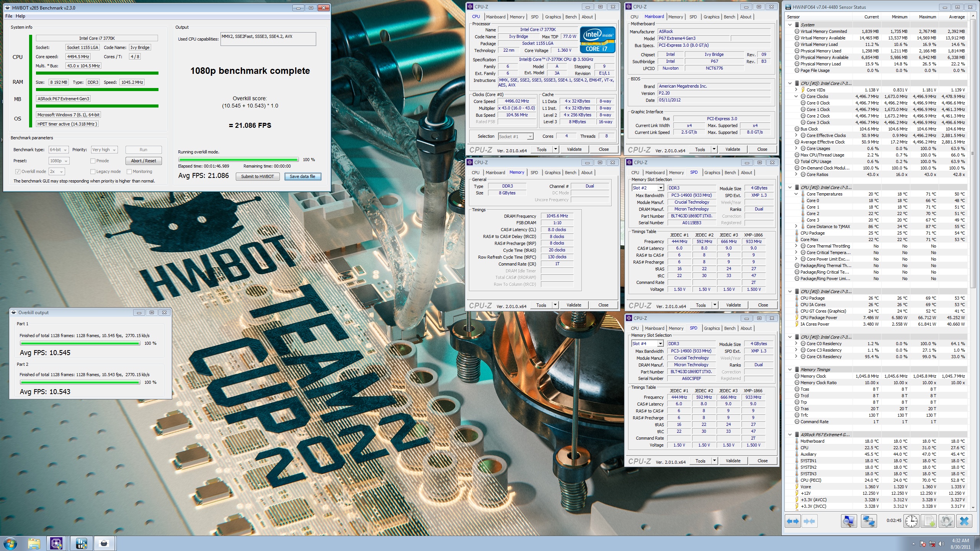Click Average column header in HWiNFO

click(x=957, y=17)
